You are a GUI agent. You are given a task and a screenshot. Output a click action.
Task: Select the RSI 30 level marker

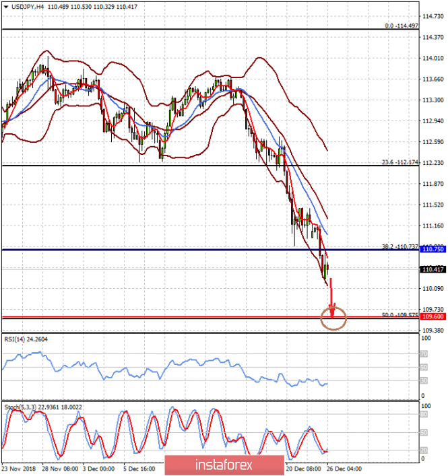click(x=424, y=380)
